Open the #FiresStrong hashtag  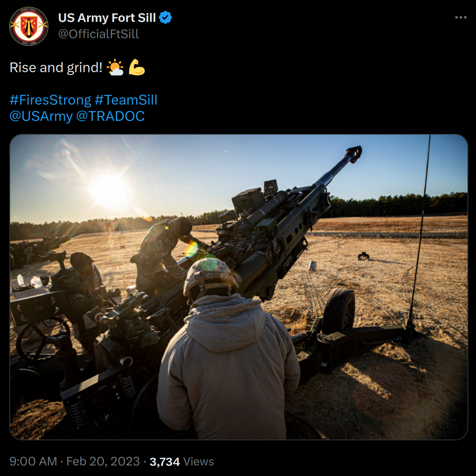pos(50,100)
